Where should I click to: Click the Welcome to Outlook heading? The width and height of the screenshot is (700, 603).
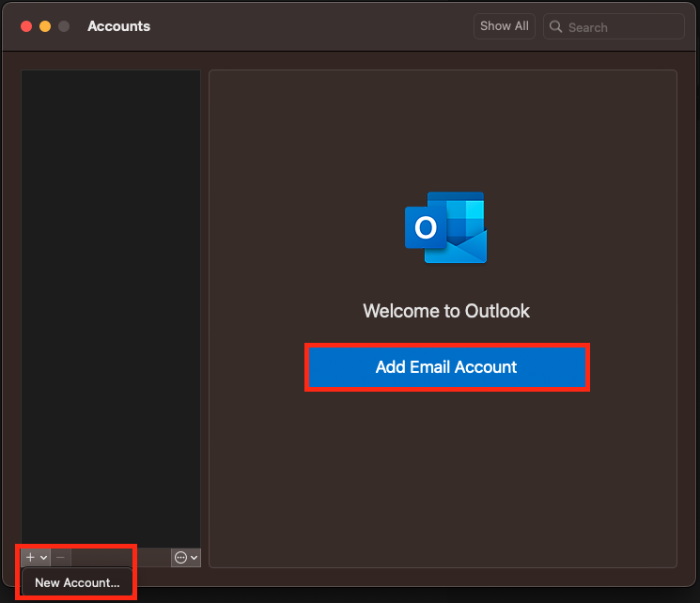pyautogui.click(x=446, y=311)
